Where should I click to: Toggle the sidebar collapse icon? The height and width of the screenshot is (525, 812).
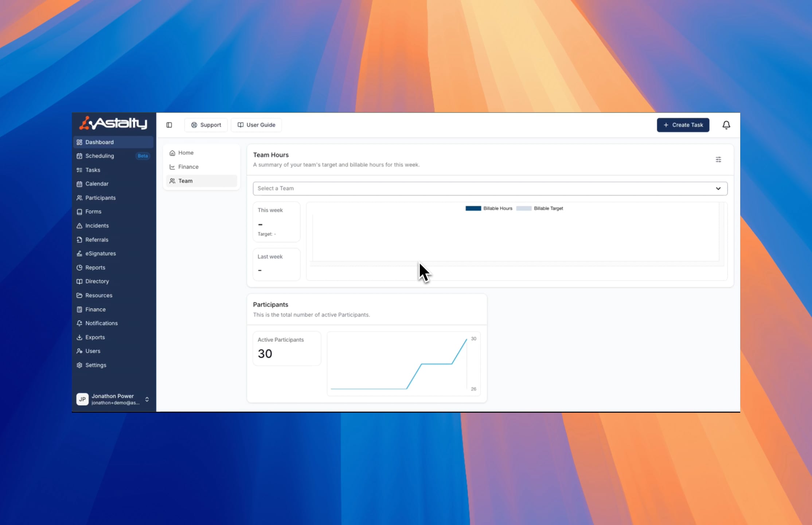coord(169,125)
